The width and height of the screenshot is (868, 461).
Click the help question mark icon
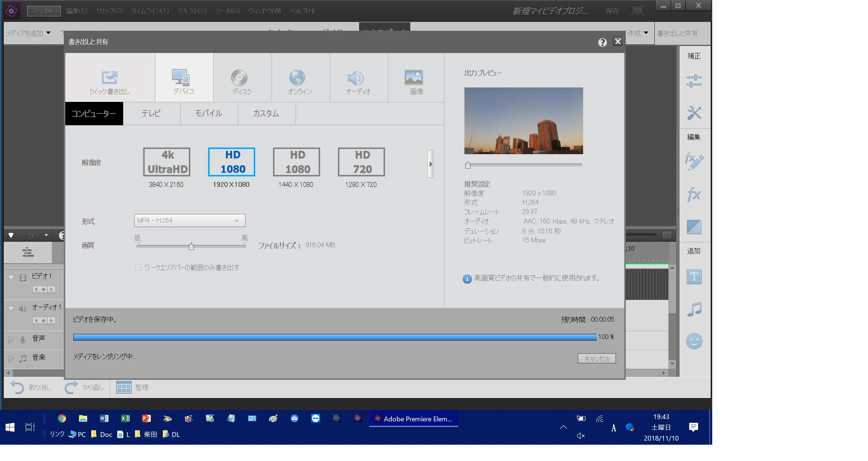(x=602, y=42)
